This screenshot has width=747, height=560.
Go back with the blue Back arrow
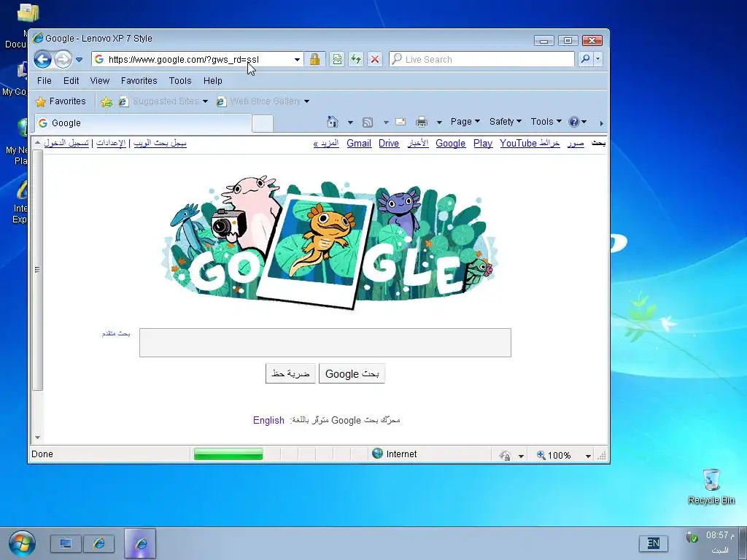[42, 60]
